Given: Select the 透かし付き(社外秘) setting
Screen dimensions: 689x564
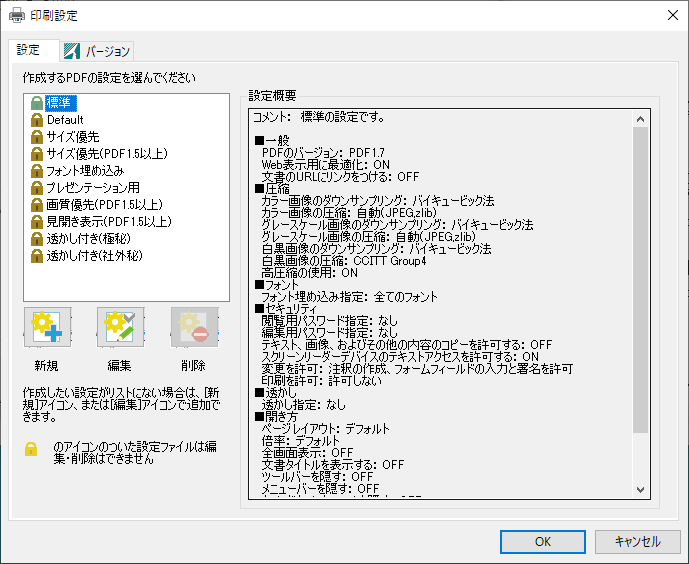Looking at the screenshot, I should tap(94, 256).
